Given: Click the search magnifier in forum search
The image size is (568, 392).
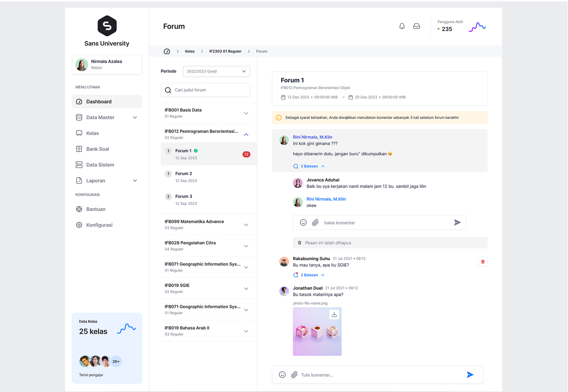Looking at the screenshot, I should point(168,90).
